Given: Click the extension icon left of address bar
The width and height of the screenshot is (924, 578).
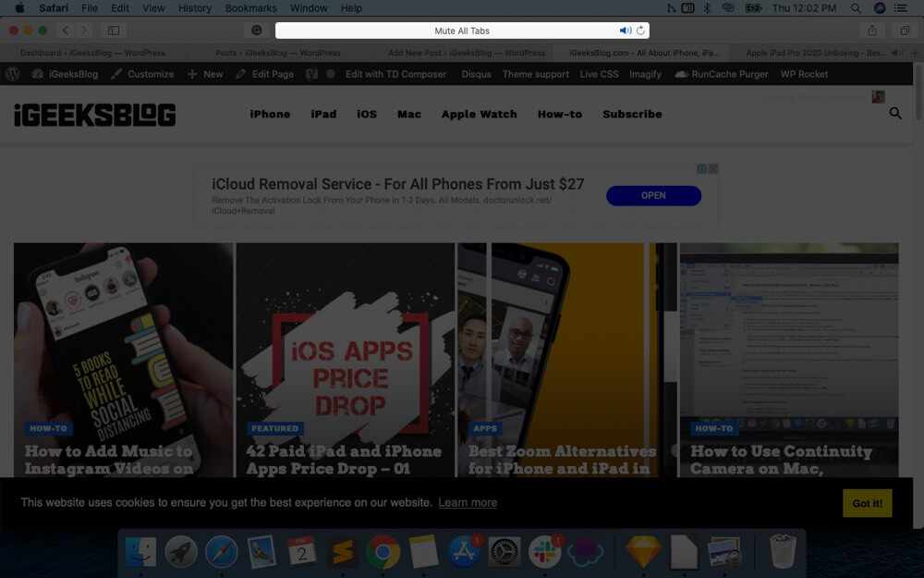Looking at the screenshot, I should coord(256,31).
